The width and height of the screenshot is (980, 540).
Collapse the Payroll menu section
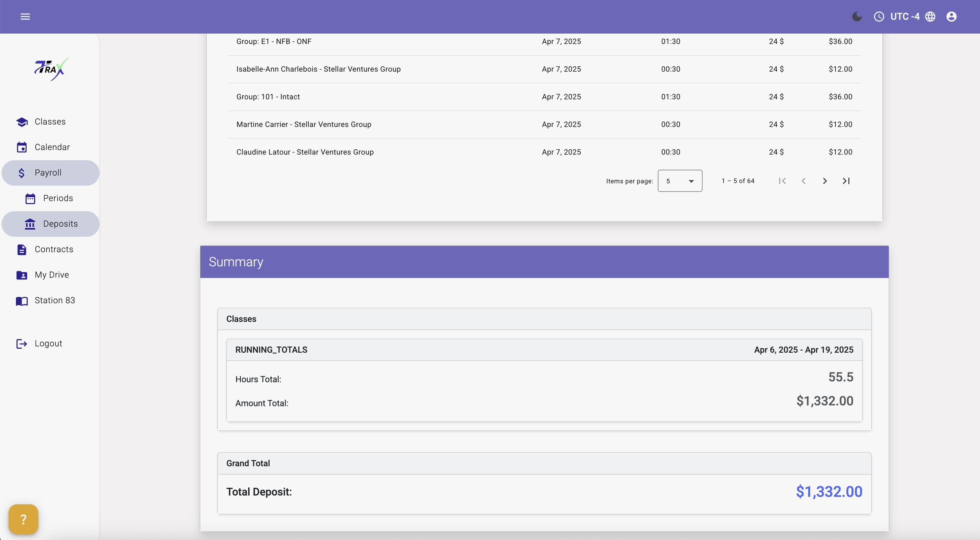tap(51, 173)
